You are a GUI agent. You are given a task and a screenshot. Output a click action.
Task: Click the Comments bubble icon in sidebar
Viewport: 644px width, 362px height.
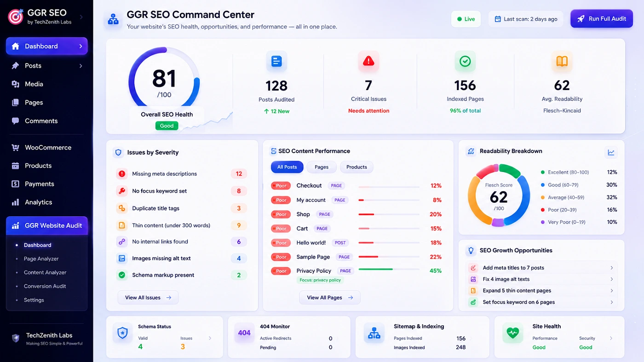coord(16,121)
